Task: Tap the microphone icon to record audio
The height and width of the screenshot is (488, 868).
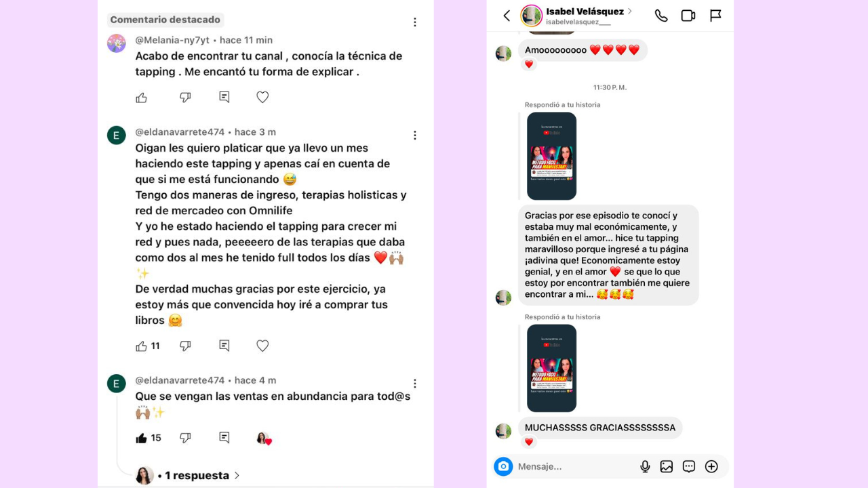Action: [645, 466]
